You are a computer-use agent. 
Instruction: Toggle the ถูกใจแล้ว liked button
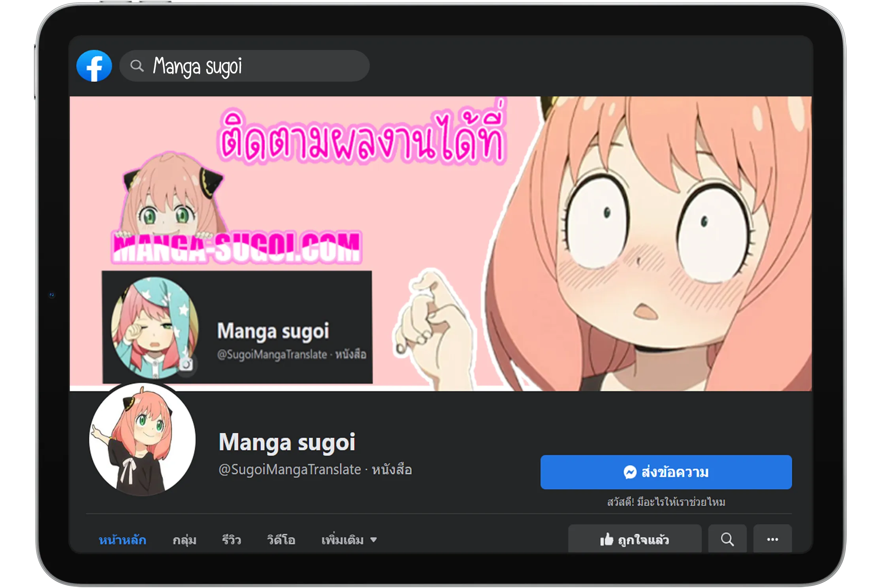[x=635, y=539]
